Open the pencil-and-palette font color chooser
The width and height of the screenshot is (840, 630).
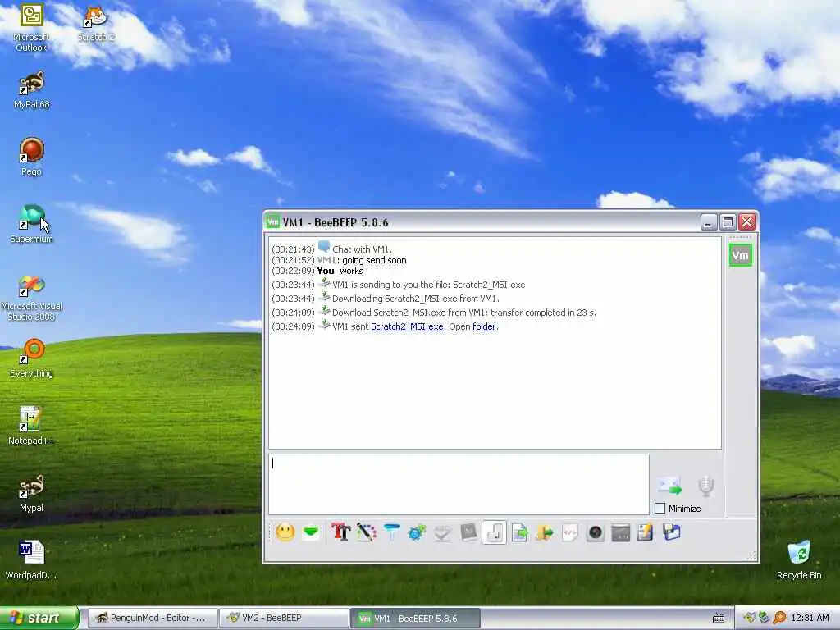point(367,532)
